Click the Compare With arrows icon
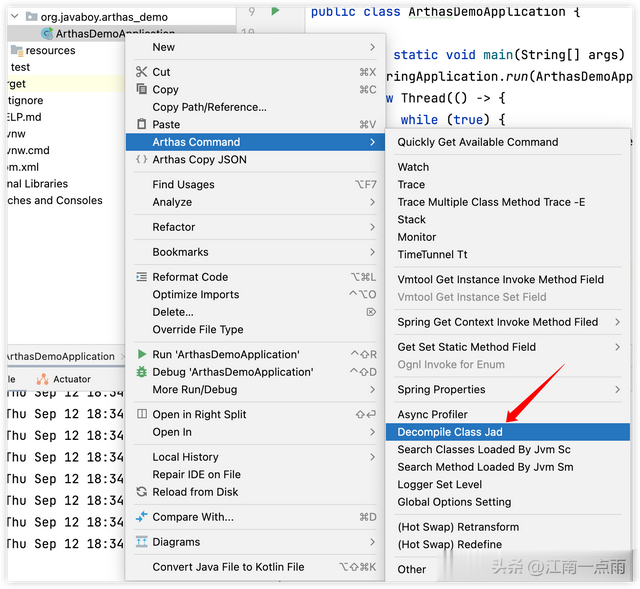Image resolution: width=640 pixels, height=589 pixels. point(142,517)
